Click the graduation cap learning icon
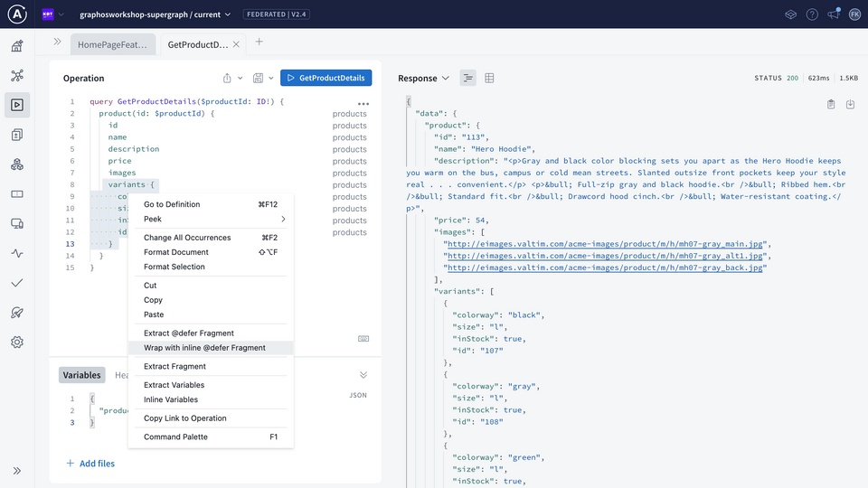 coord(790,14)
